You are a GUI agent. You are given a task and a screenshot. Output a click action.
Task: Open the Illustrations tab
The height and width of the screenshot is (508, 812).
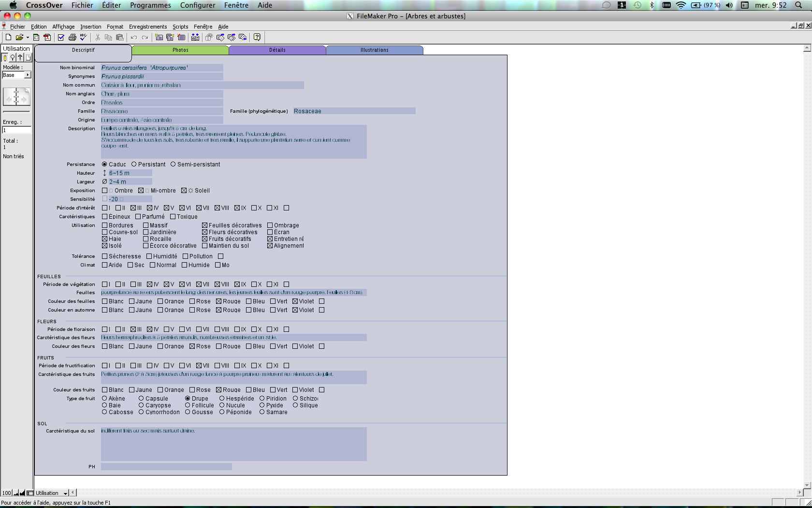coord(375,50)
